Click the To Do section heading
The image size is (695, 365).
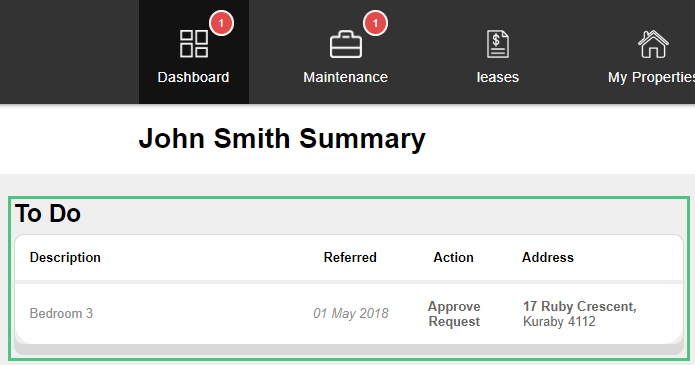pyautogui.click(x=48, y=213)
